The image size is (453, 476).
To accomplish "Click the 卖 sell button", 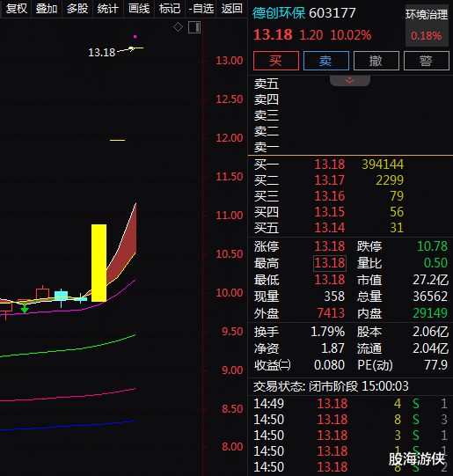I will coord(325,61).
